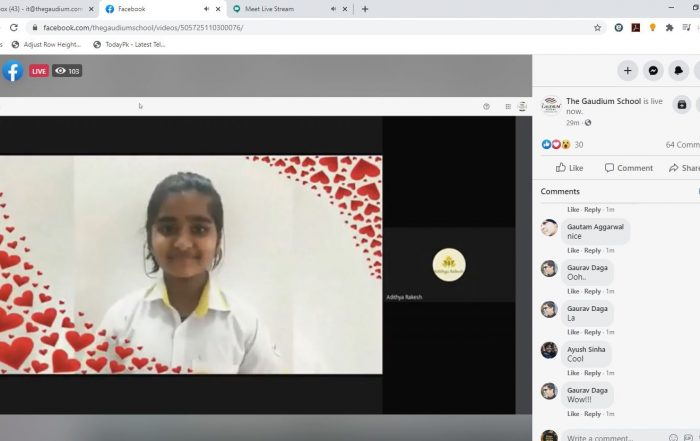Open Gautam Aggarwal's profile name
This screenshot has height=441, width=700.
click(595, 227)
